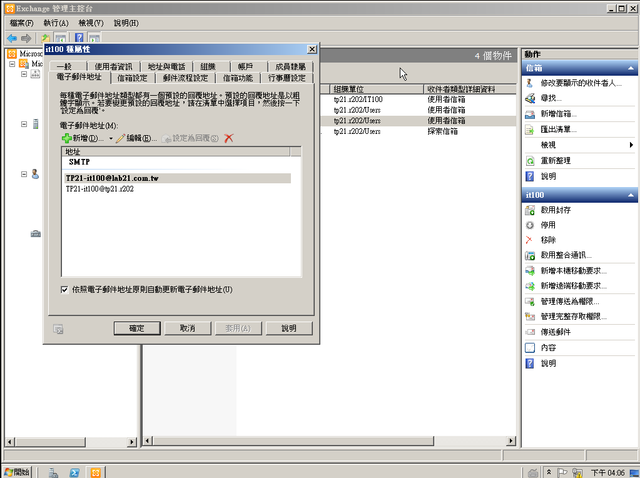Click the PowerShell taskbar icon
The width and height of the screenshot is (640, 478).
tap(74, 472)
